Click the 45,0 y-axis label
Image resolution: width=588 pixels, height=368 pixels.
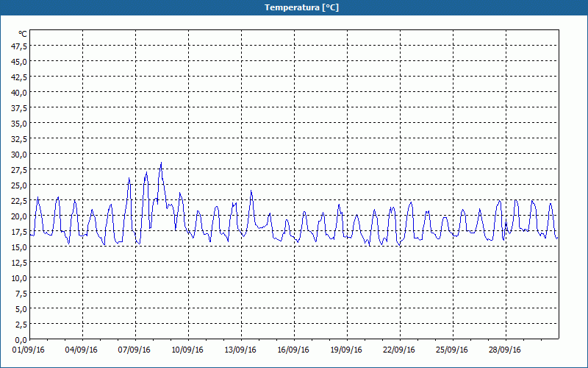point(20,62)
